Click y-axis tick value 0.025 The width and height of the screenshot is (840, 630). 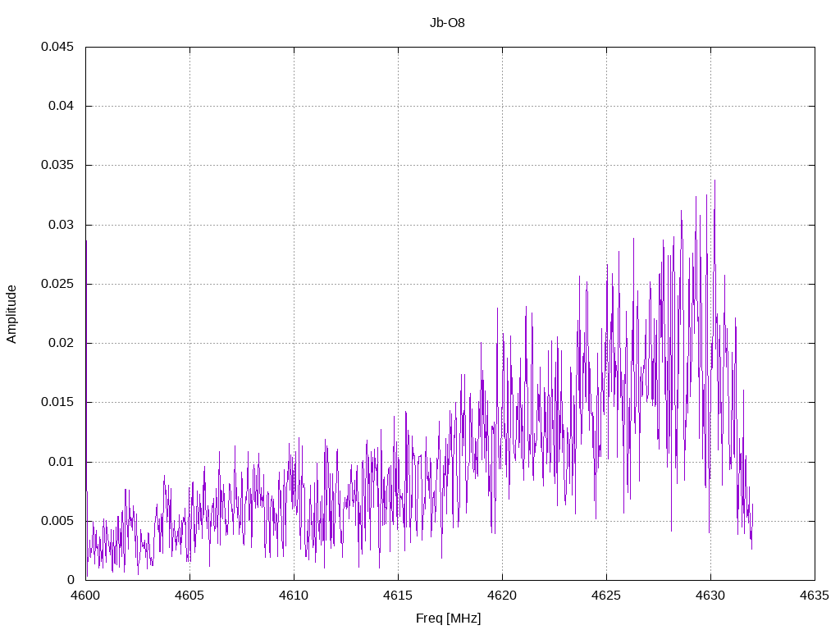[x=57, y=283]
